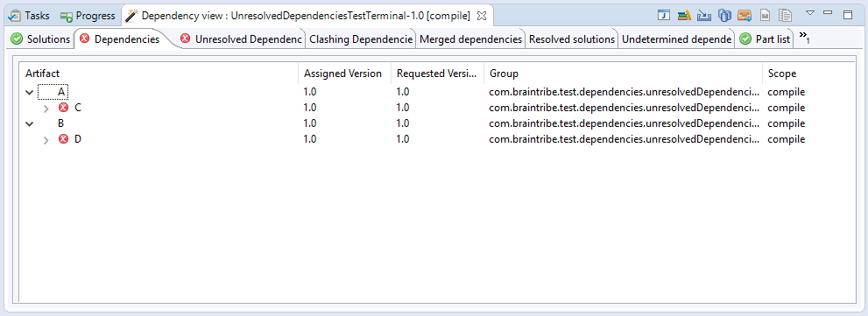Close the Dependency view tab
This screenshot has height=316, width=868.
click(482, 16)
